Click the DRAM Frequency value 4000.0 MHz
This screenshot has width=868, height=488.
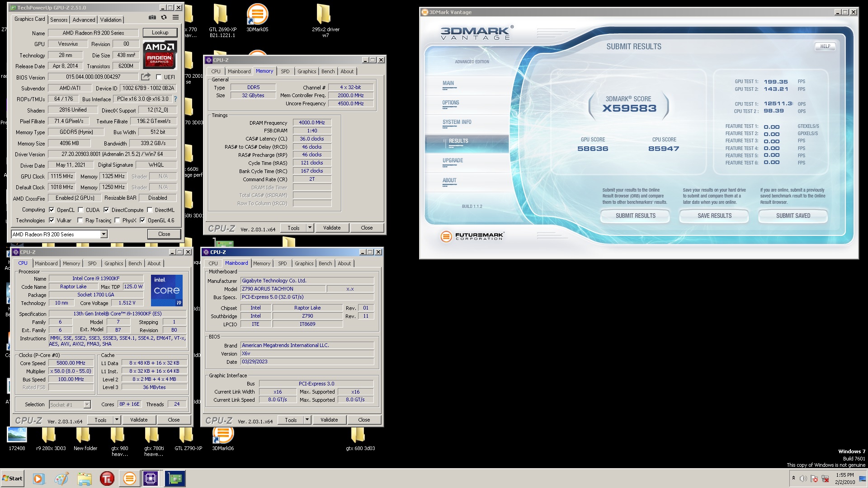coord(312,122)
